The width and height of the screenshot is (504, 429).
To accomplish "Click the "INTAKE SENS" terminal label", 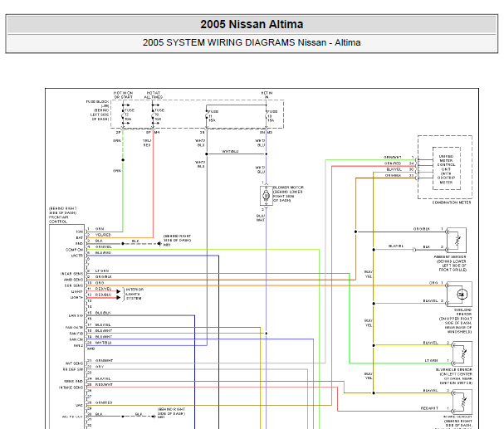I will pos(71,388).
